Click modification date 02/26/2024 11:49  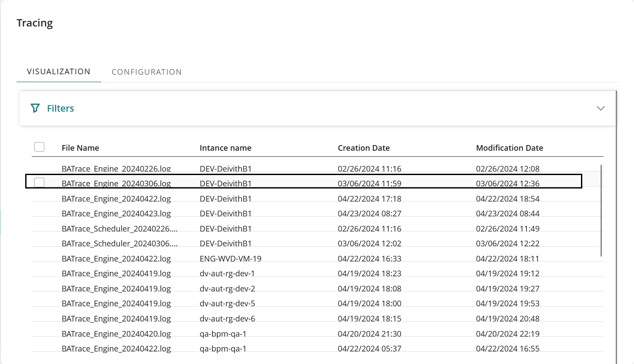coord(508,228)
